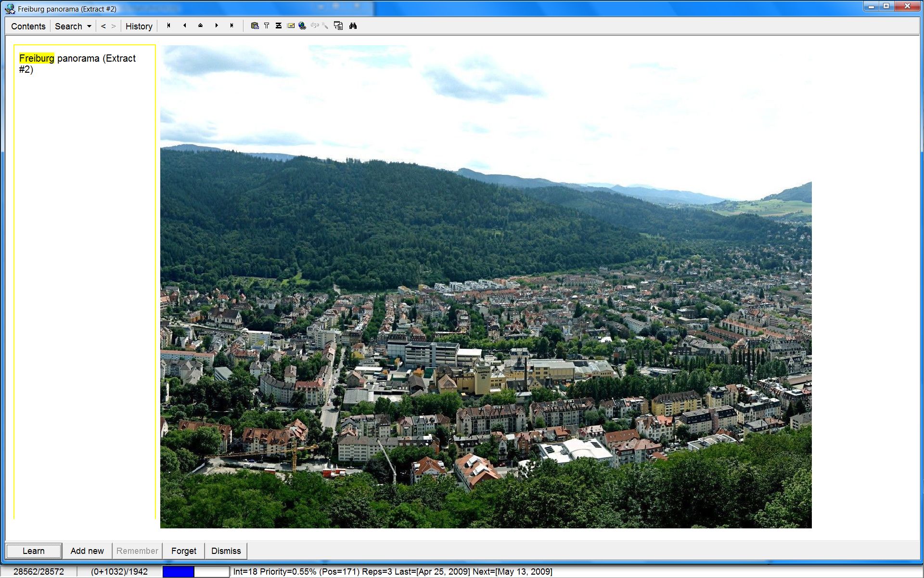Go to previous element arrow
This screenshot has height=578, width=924.
click(184, 26)
